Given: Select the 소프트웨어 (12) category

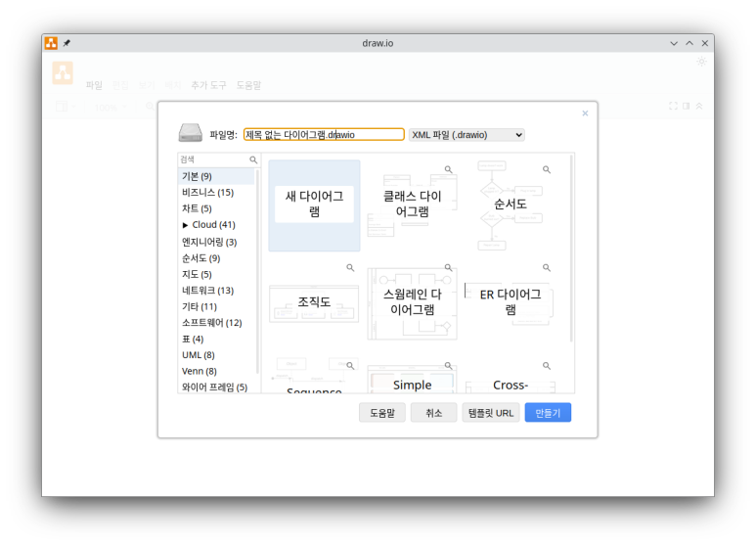Looking at the screenshot, I should click(216, 323).
